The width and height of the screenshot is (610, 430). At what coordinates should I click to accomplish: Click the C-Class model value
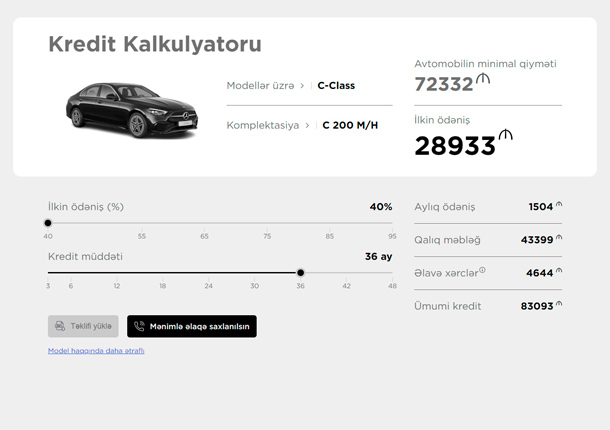pyautogui.click(x=336, y=86)
